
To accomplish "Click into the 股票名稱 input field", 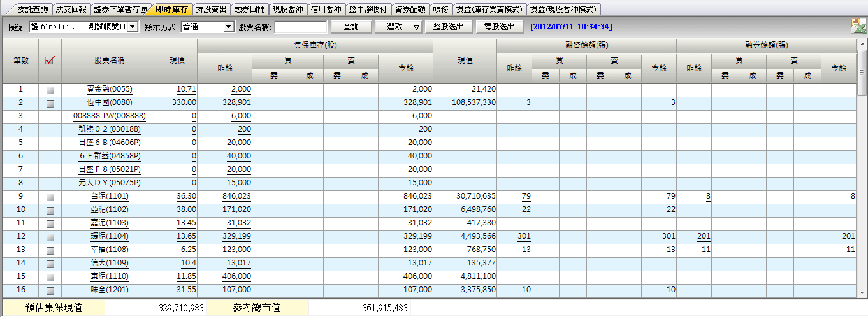I will (x=300, y=27).
